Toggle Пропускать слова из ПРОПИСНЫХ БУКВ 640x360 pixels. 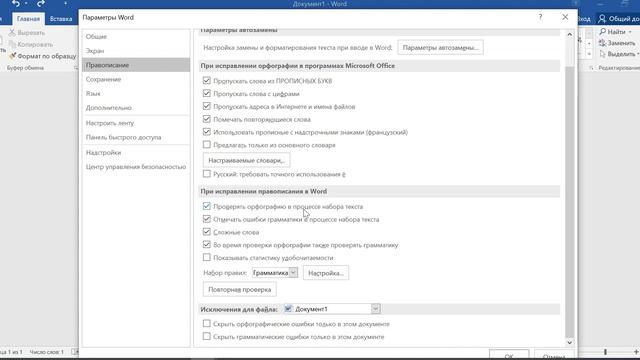[x=207, y=80]
